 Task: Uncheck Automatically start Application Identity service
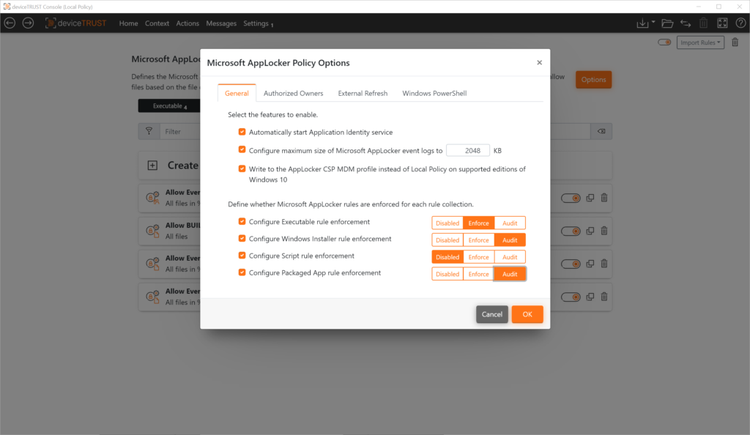[x=242, y=132]
